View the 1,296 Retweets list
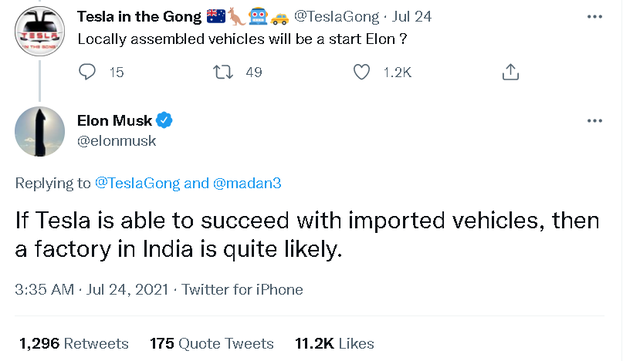The image size is (640, 361). 74,343
